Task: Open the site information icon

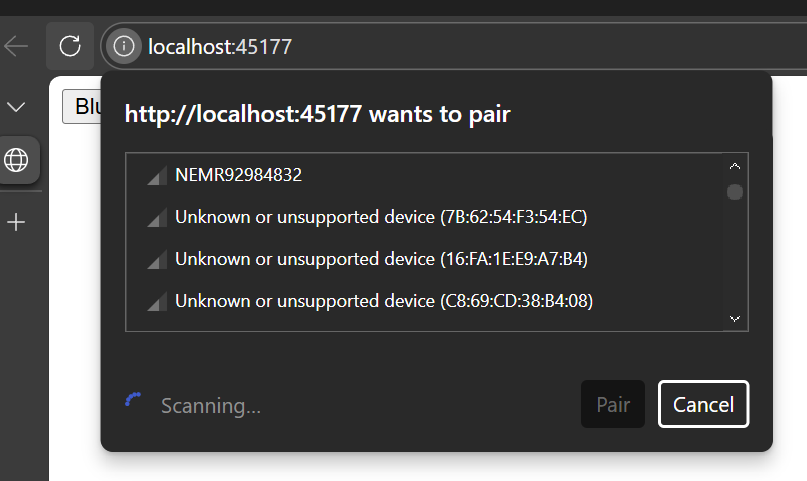Action: pyautogui.click(x=124, y=46)
